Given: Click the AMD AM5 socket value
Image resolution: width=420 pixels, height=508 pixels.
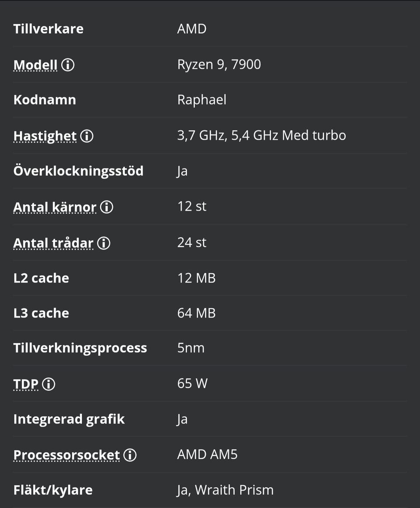Looking at the screenshot, I should [207, 454].
